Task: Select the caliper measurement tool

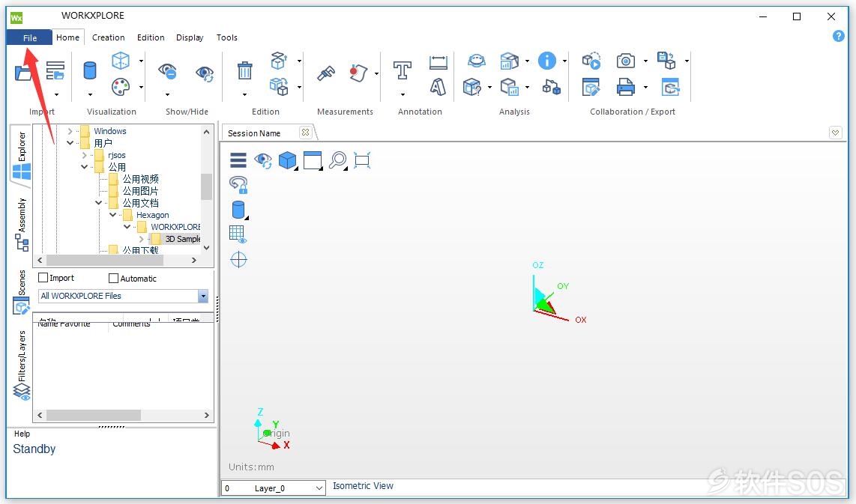Action: click(326, 73)
